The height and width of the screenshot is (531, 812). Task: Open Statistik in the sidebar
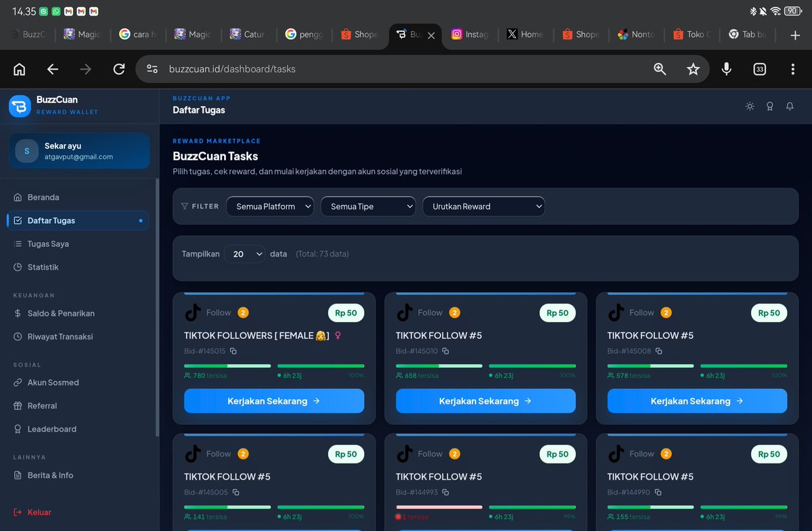(78, 267)
